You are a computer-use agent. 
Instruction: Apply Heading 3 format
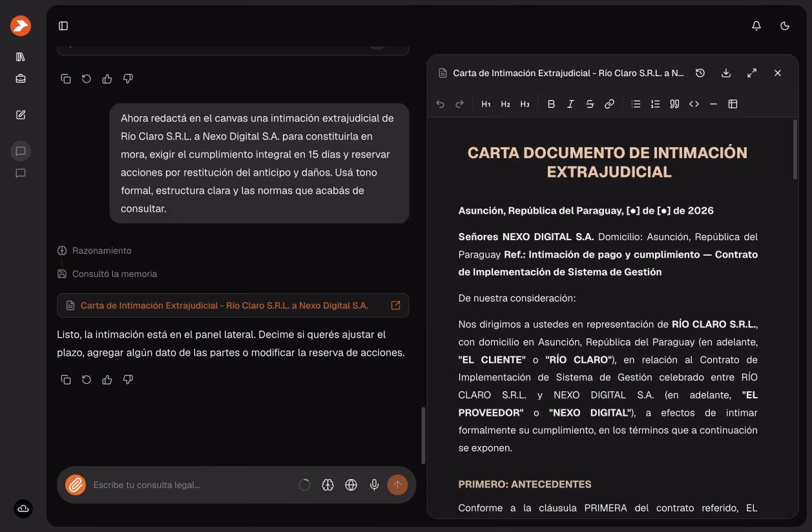tap(525, 104)
